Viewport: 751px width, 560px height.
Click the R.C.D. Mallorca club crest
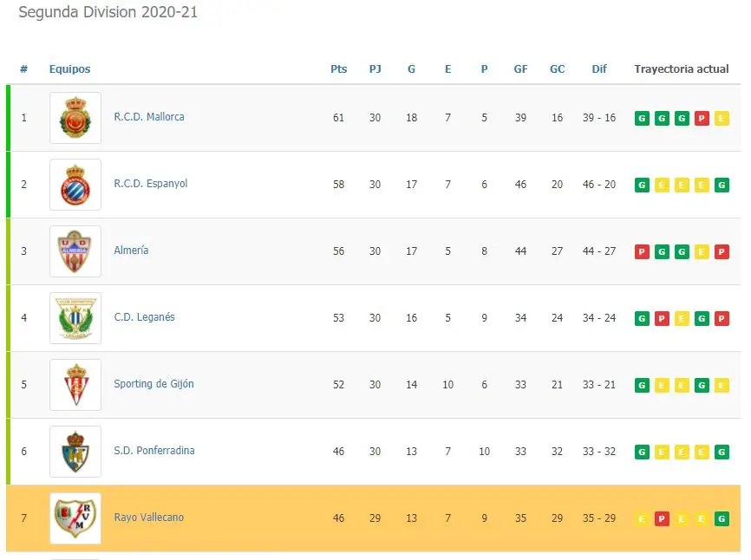[x=75, y=118]
